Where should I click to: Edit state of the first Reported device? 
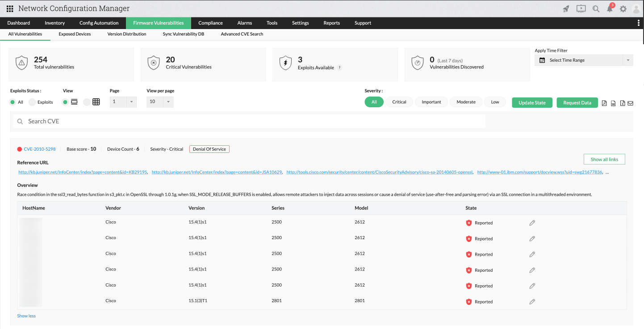(x=532, y=223)
